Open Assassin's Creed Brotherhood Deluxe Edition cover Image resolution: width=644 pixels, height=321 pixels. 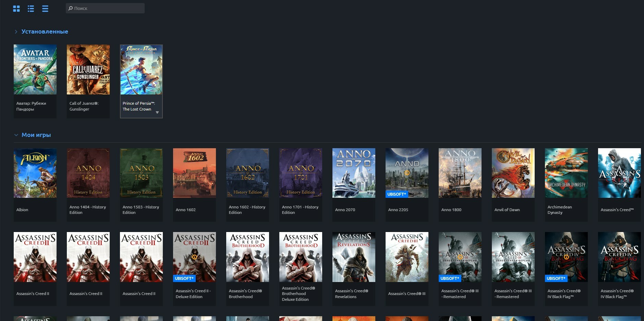[301, 257]
